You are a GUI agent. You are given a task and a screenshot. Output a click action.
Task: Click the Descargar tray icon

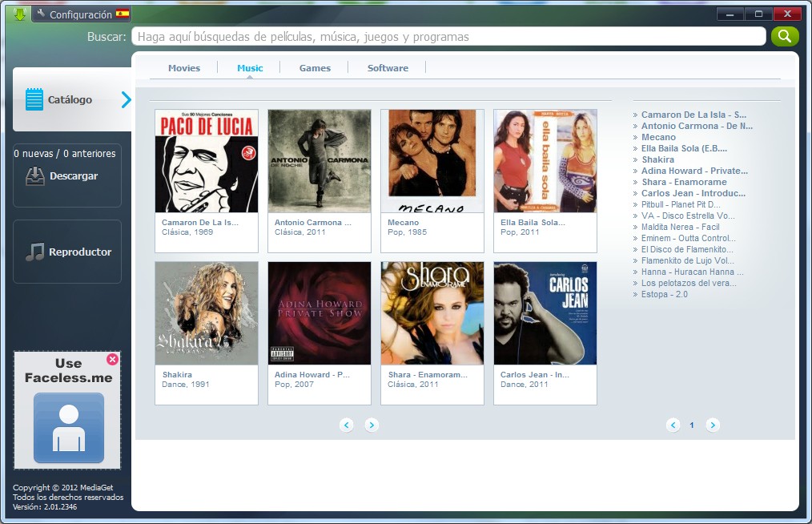(34, 176)
